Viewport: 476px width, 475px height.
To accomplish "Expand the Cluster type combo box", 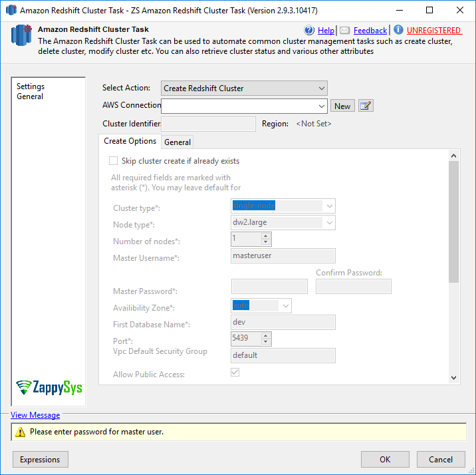I will 329,206.
